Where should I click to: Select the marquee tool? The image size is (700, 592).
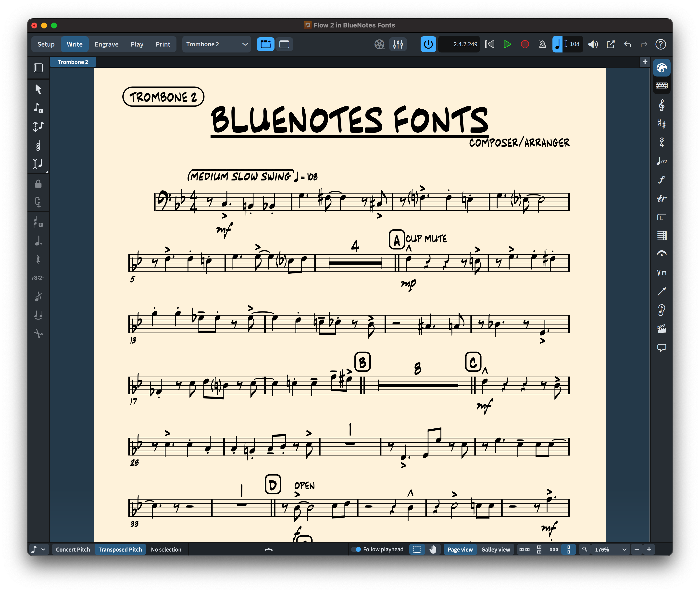(417, 549)
